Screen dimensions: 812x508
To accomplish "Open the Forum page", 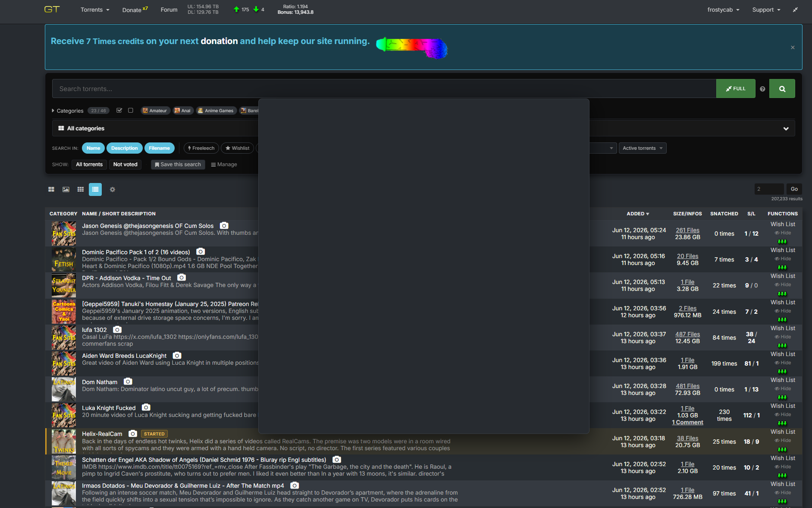I will coord(169,9).
